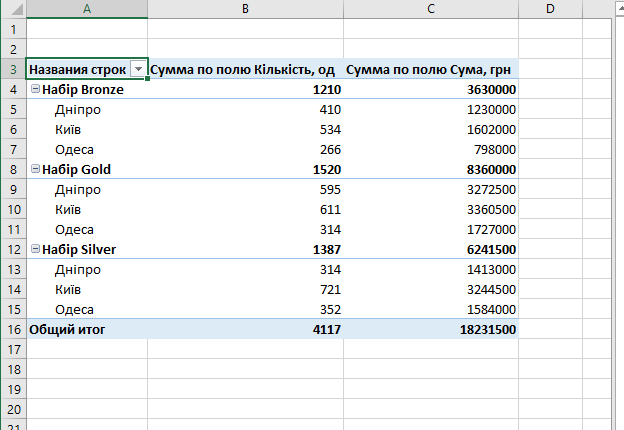Click the Общий итог cell
Screen dimensions: 624x430
87,329
